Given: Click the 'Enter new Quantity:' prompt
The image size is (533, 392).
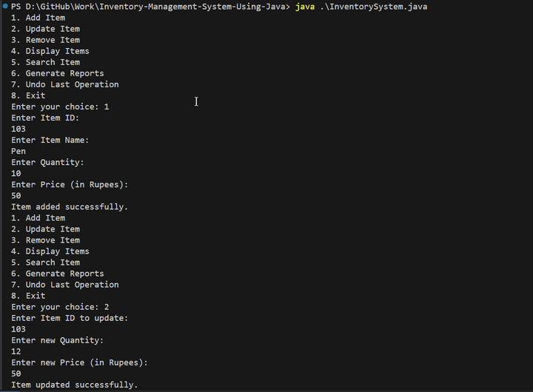Looking at the screenshot, I should 58,340.
